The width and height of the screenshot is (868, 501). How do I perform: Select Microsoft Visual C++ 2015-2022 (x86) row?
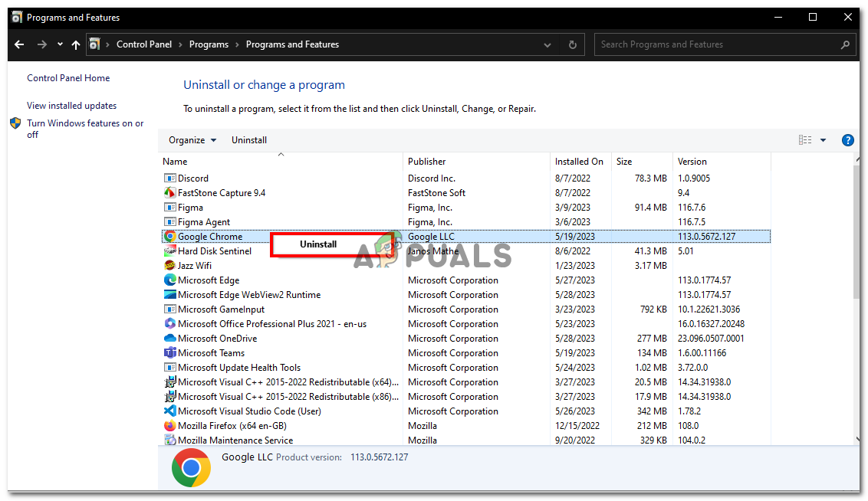465,397
